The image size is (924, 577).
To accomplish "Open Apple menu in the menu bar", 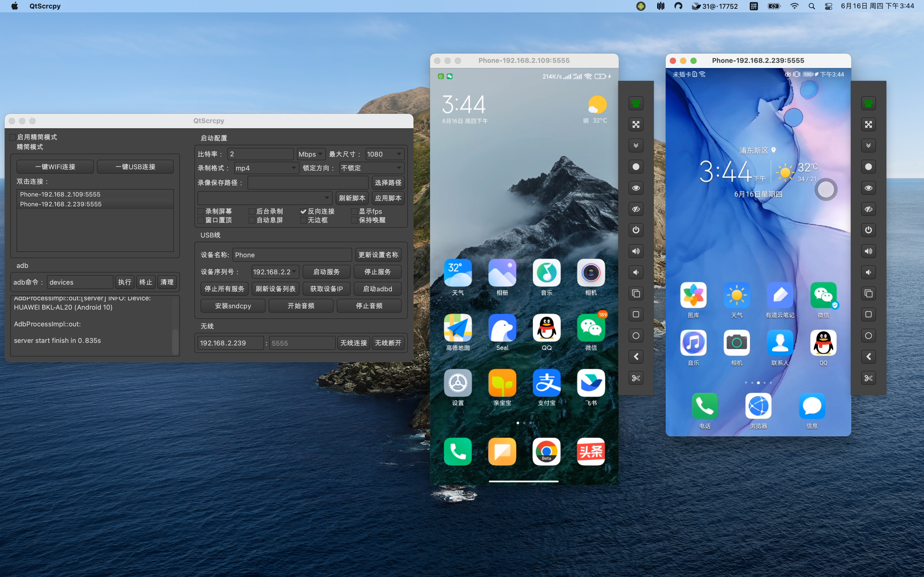I will coord(14,6).
